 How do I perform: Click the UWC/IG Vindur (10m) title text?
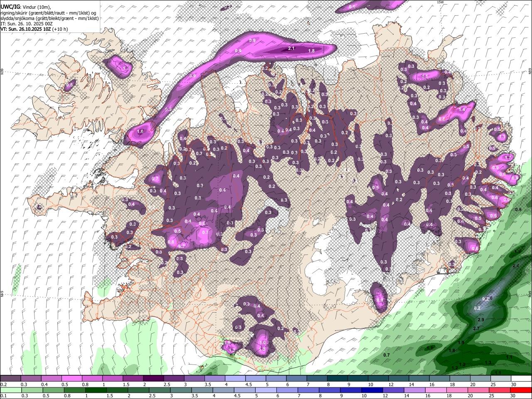click(26, 7)
